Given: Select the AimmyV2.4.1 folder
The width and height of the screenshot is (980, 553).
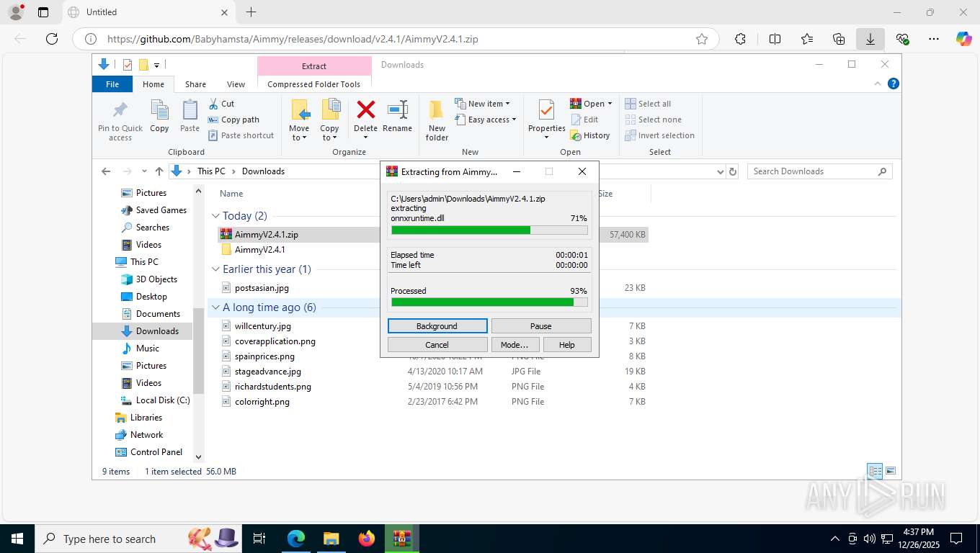Looking at the screenshot, I should [x=259, y=250].
